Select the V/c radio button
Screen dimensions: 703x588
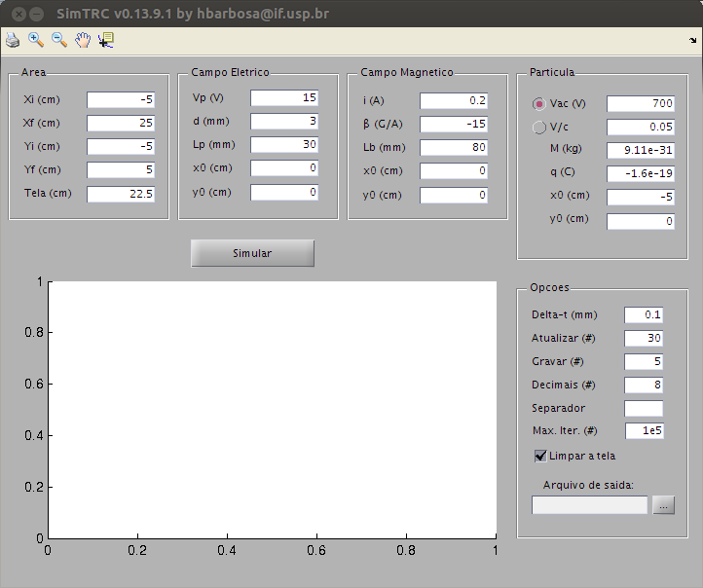[538, 127]
